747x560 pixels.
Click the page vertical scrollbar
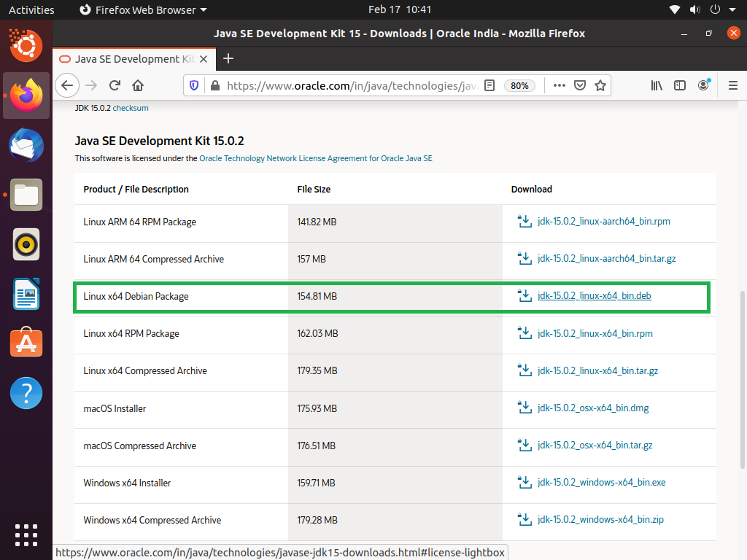[742, 380]
